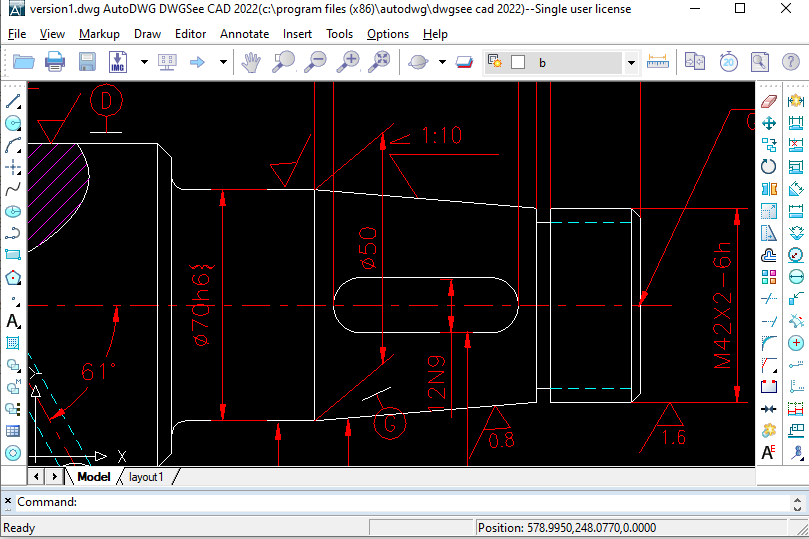The image size is (809, 539).
Task: Open the File menu
Action: [x=17, y=34]
